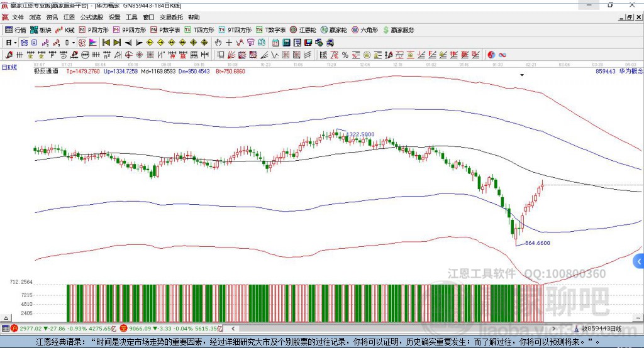Click the save floppy disk icon
Screen dimensions: 644x348
(308, 43)
